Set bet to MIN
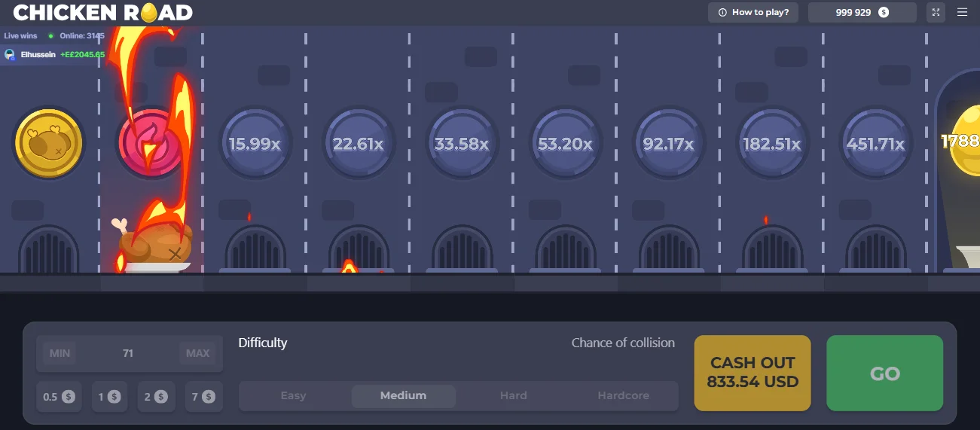Screen dimensions: 980x430 (60, 353)
